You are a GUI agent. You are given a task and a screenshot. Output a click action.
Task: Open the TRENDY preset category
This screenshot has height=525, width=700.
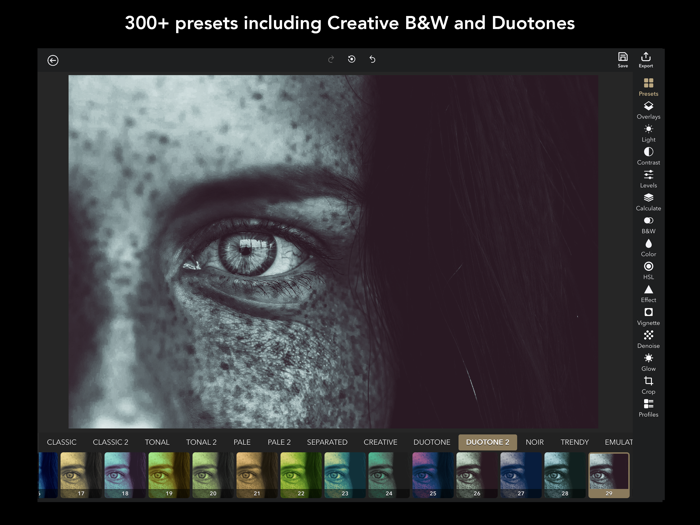[x=575, y=442]
